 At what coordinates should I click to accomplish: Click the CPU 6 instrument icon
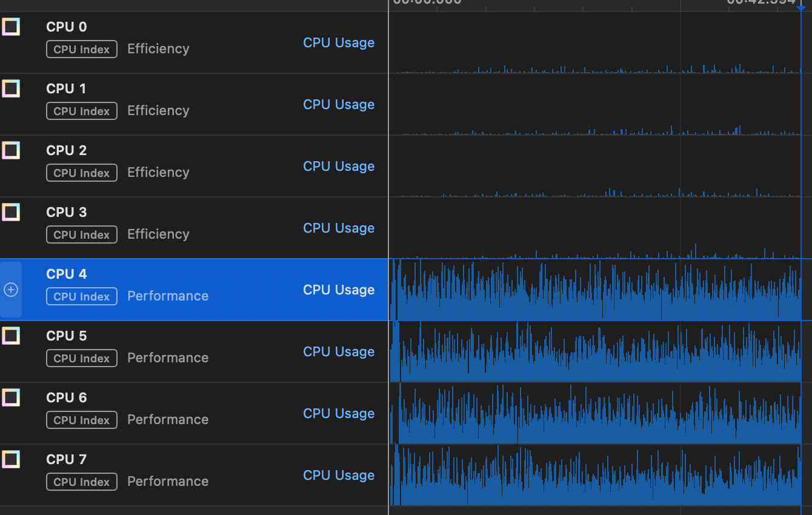11,397
